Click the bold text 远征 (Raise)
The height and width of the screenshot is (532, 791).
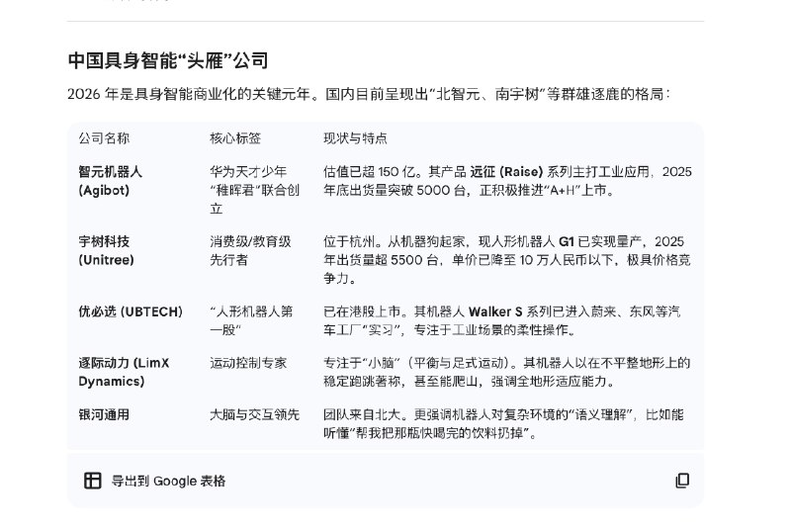pos(506,172)
